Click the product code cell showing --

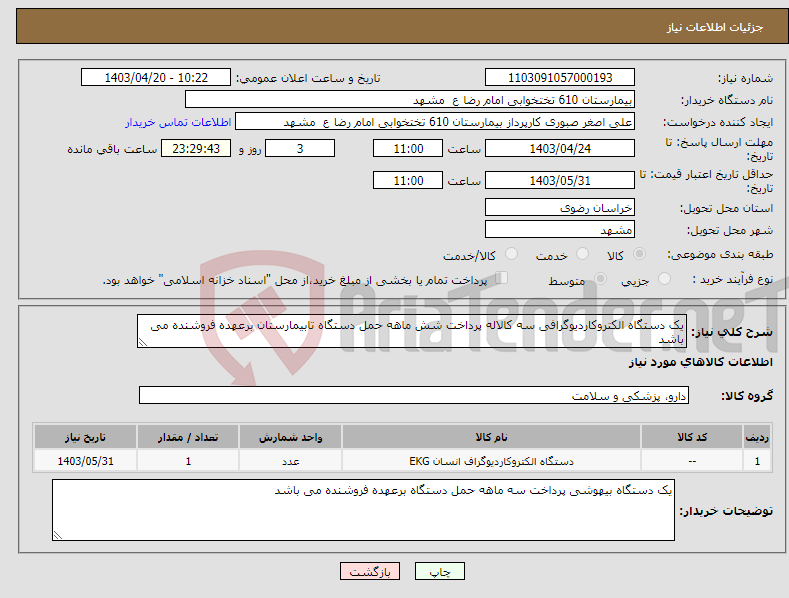pos(691,461)
